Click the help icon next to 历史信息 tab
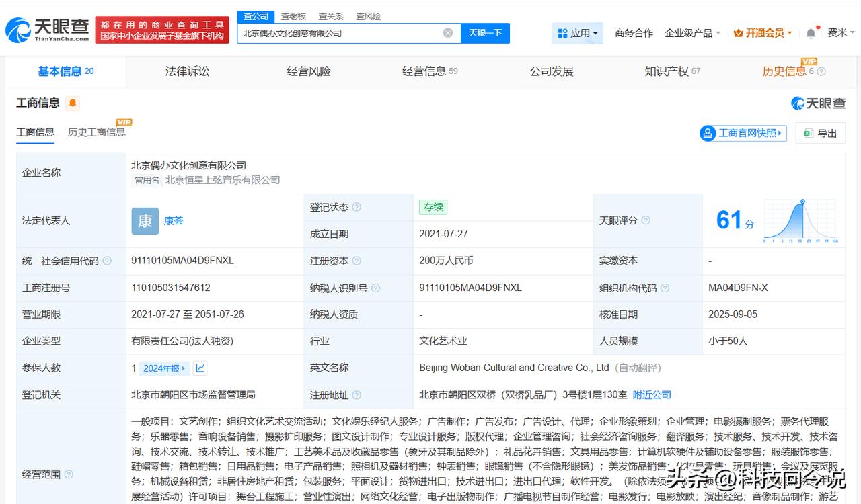Screen dimensions: 861x504 coord(821,71)
